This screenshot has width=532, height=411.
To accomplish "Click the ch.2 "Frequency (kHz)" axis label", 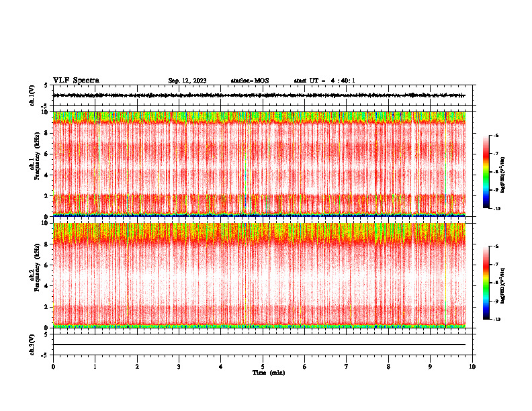I will [x=38, y=267].
